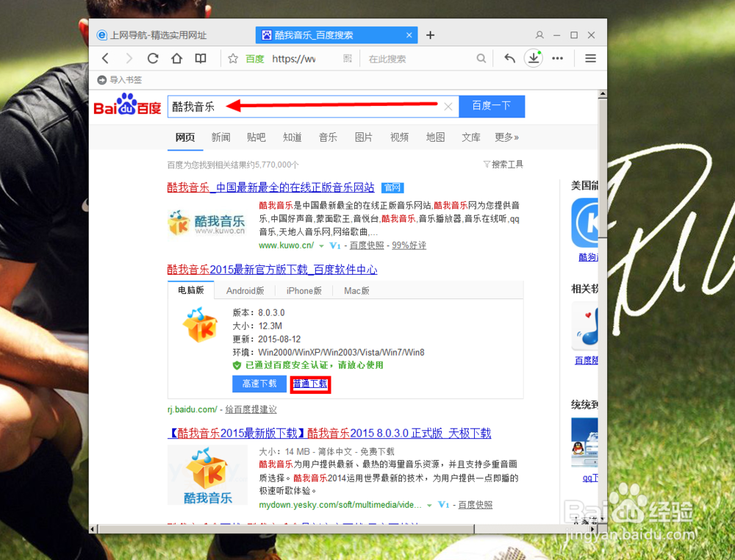Select the 新闻 category tab

[220, 137]
